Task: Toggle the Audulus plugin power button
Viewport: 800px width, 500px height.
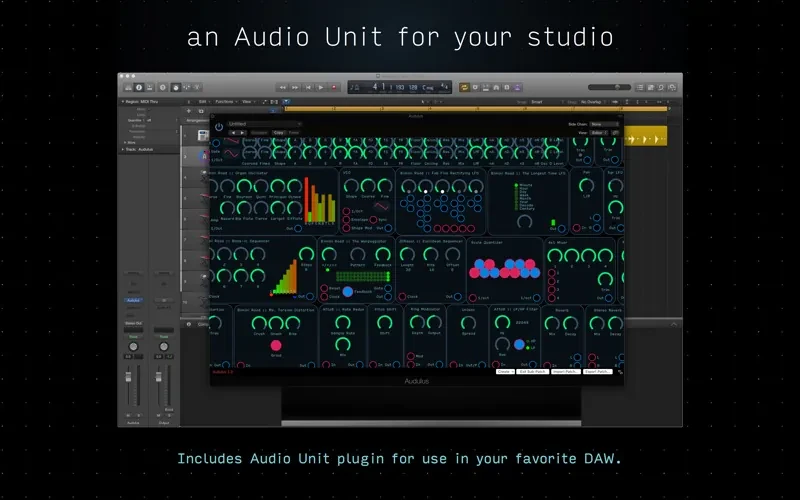Action: 218,126
